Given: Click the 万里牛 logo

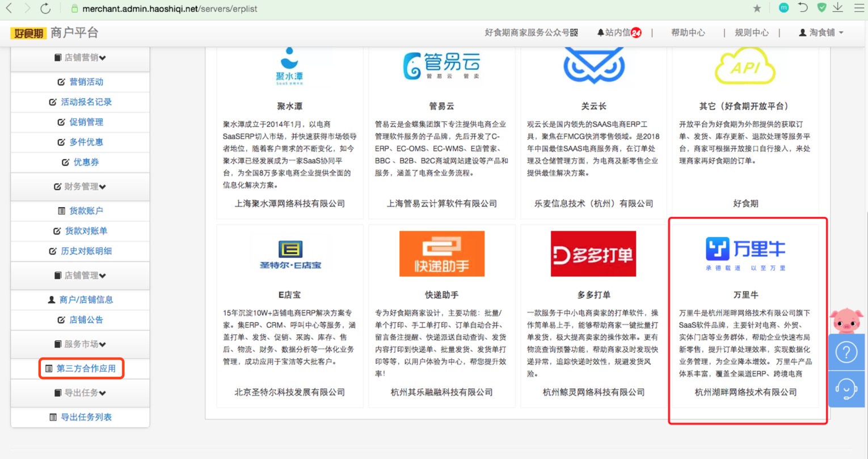Looking at the screenshot, I should (745, 254).
